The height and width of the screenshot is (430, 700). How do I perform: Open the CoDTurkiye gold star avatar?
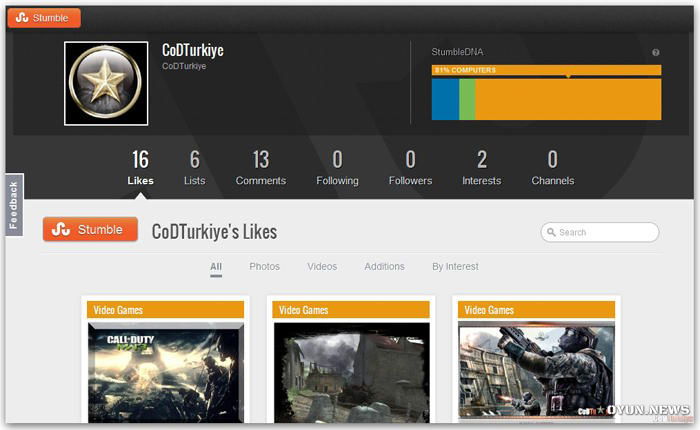click(x=106, y=83)
